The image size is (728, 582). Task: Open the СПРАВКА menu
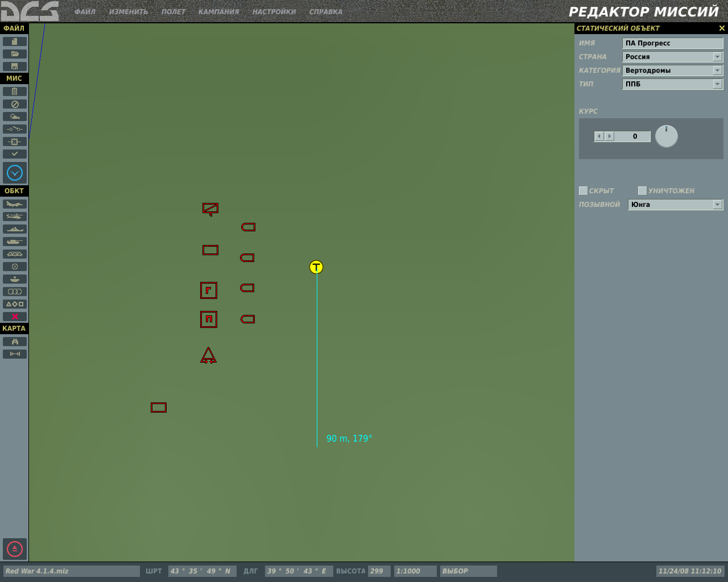pyautogui.click(x=326, y=12)
